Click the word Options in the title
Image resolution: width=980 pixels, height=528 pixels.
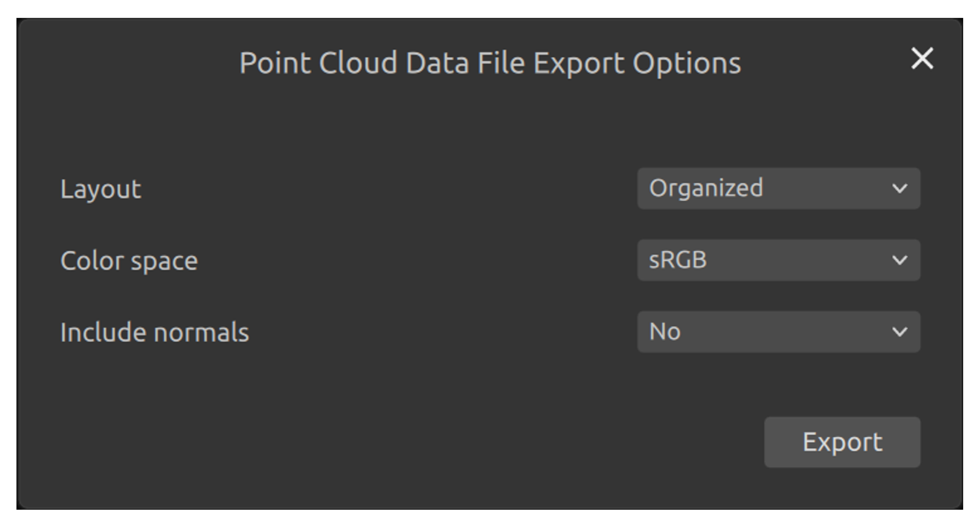[687, 63]
